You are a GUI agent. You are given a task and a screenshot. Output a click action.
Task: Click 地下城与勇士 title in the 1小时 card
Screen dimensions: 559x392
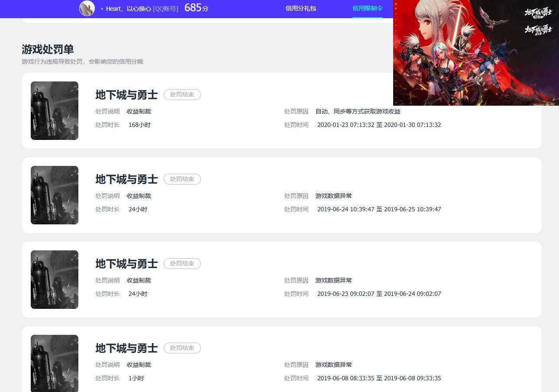(x=126, y=348)
